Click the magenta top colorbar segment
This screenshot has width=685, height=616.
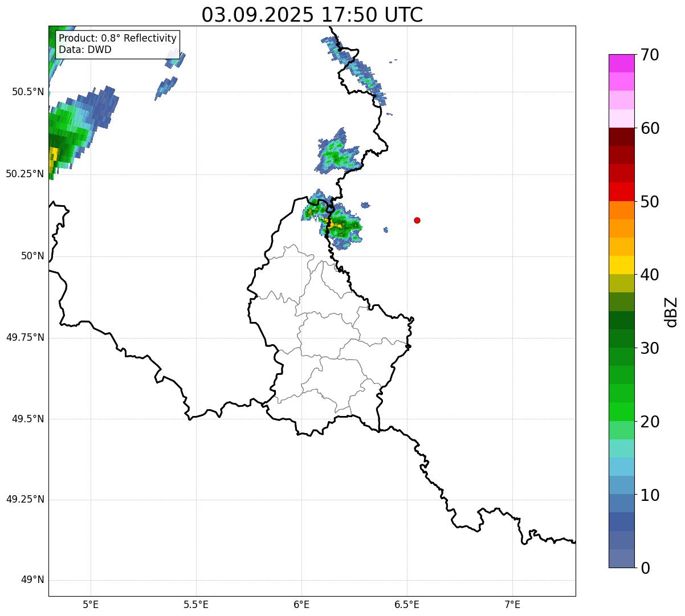point(621,63)
